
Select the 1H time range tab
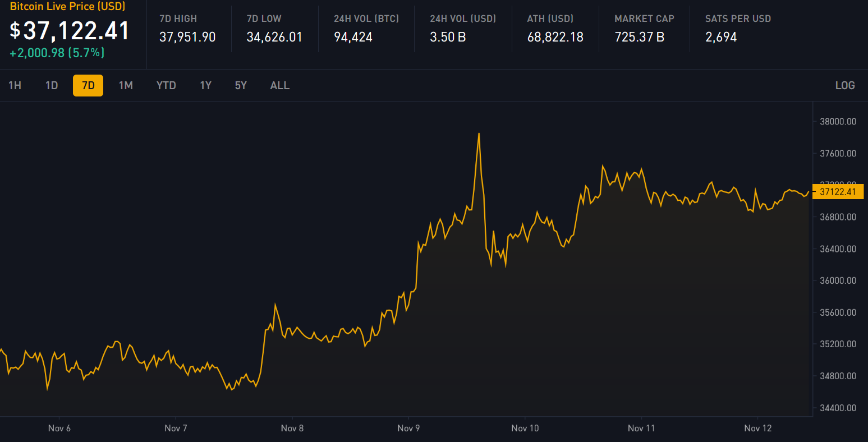click(x=15, y=85)
